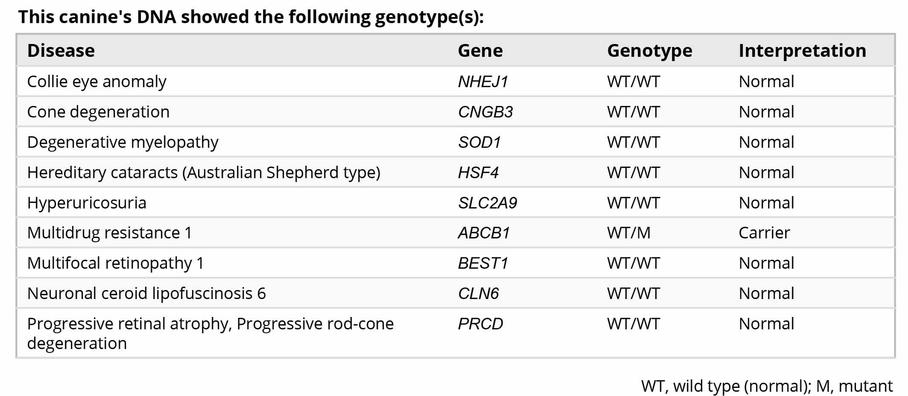The image size is (908, 396).
Task: Click the Genotype column header
Action: [x=649, y=50]
